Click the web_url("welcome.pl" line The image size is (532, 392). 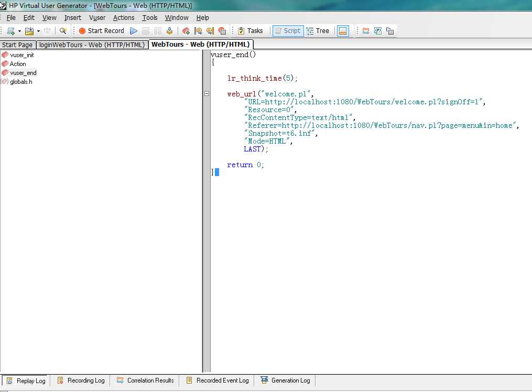270,94
